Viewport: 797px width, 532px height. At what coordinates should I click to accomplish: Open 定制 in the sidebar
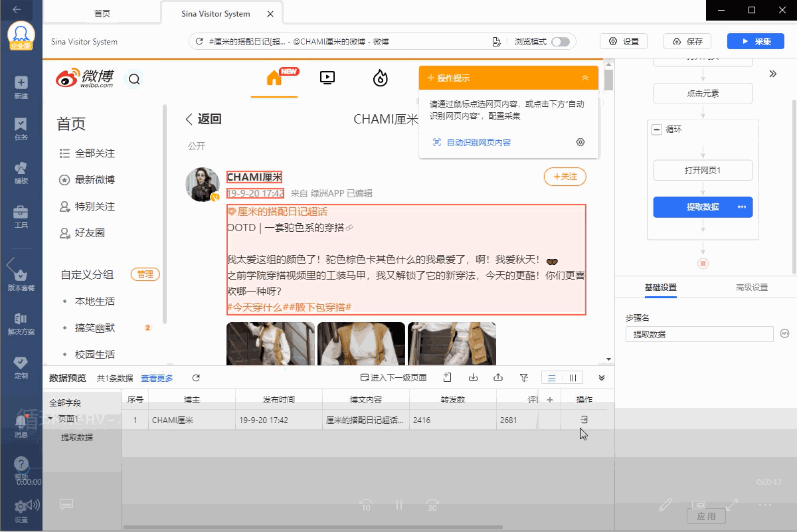[21, 367]
